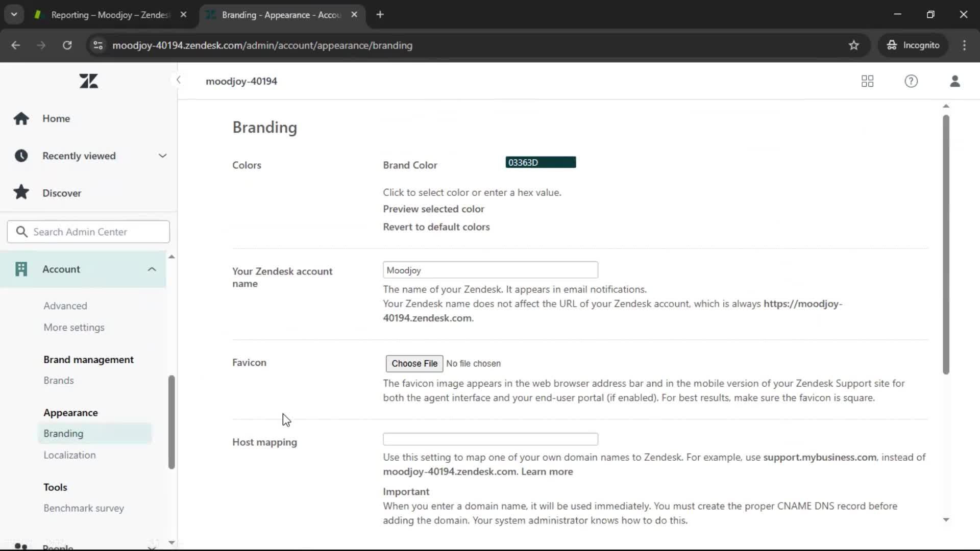Click the Branding page heading
Image resolution: width=980 pixels, height=551 pixels.
264,127
